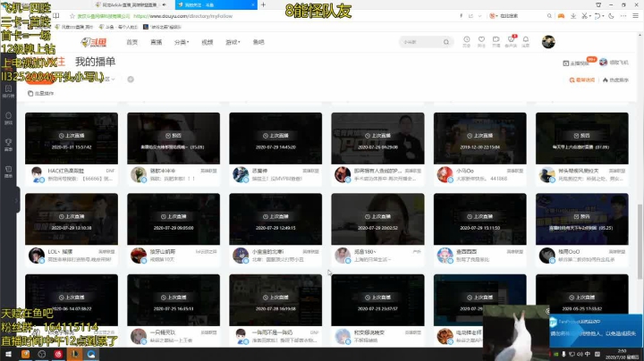
Task: Open the fourth icon in left sidebar
Action: tap(8, 172)
